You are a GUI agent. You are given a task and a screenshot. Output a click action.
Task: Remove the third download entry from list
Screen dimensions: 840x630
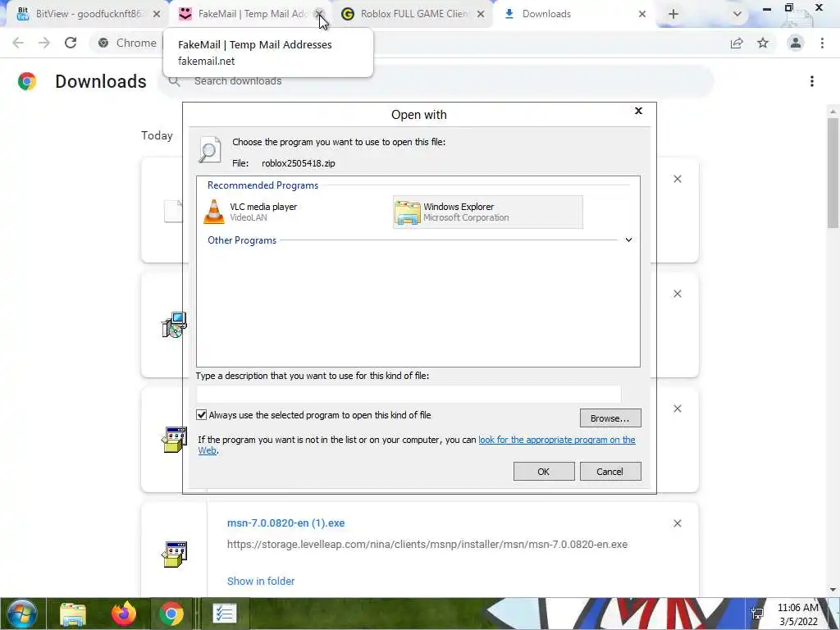677,409
